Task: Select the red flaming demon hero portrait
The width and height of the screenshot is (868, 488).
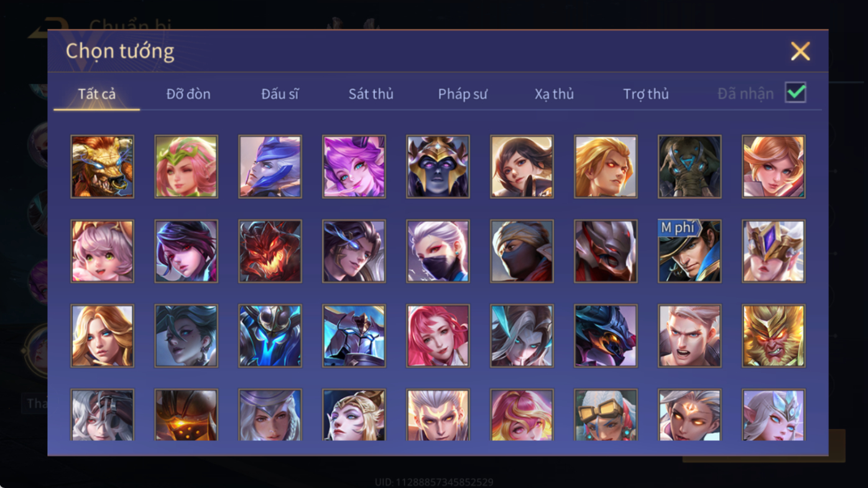Action: click(x=270, y=251)
